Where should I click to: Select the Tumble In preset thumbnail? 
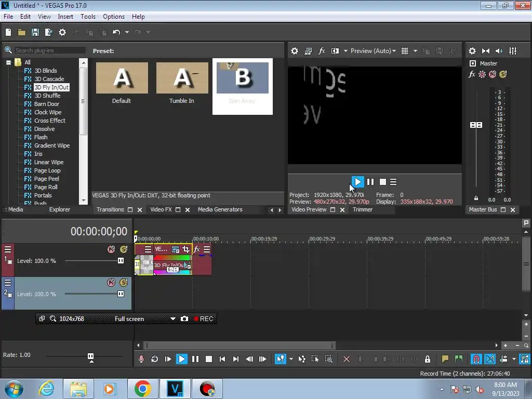coord(182,78)
